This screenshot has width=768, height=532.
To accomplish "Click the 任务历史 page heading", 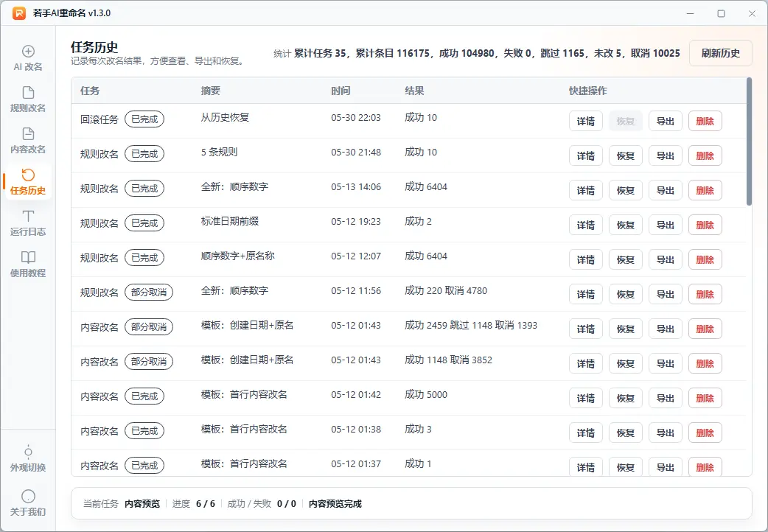I will (94, 47).
